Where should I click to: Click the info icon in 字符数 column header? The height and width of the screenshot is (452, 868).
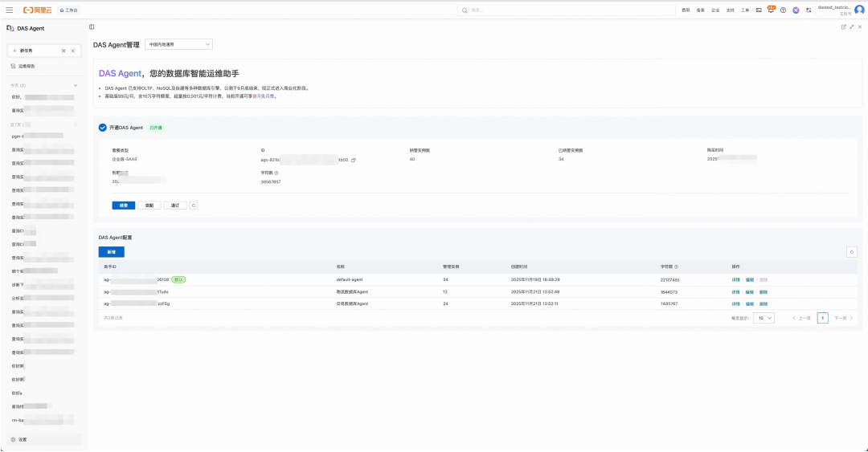click(x=676, y=267)
